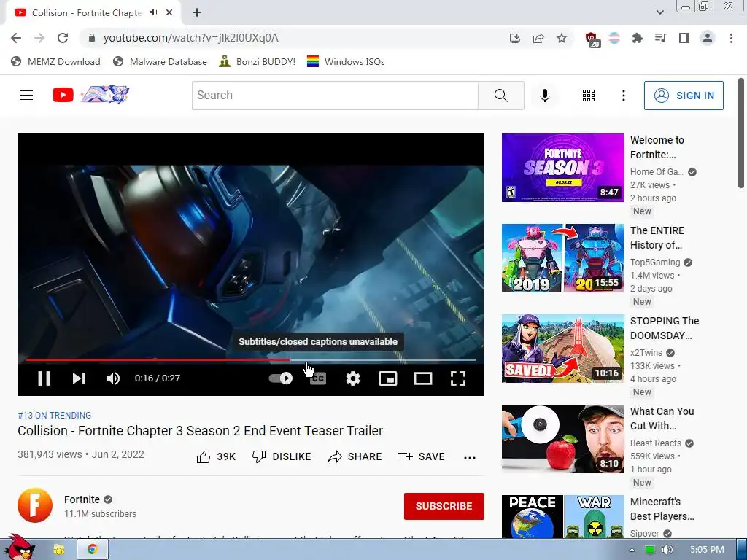Open the YouTube hamburger guide menu
The width and height of the screenshot is (747, 560).
click(26, 96)
